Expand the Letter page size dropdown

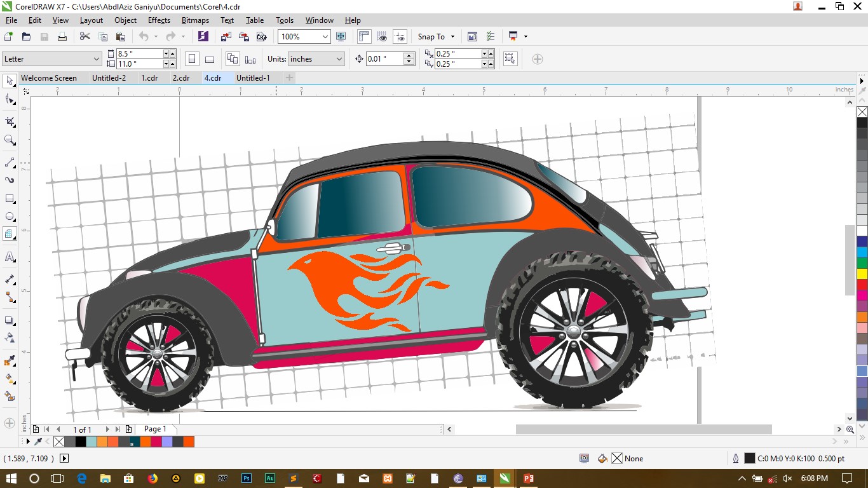(x=97, y=59)
